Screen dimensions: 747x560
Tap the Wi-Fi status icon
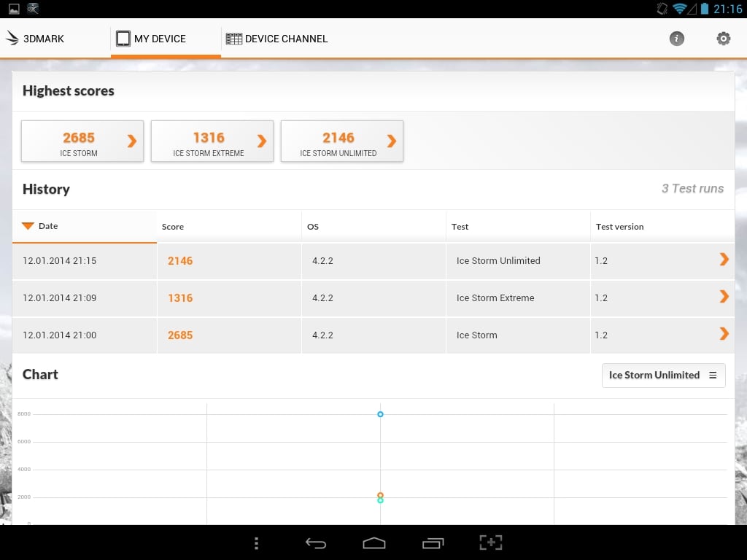[680, 9]
